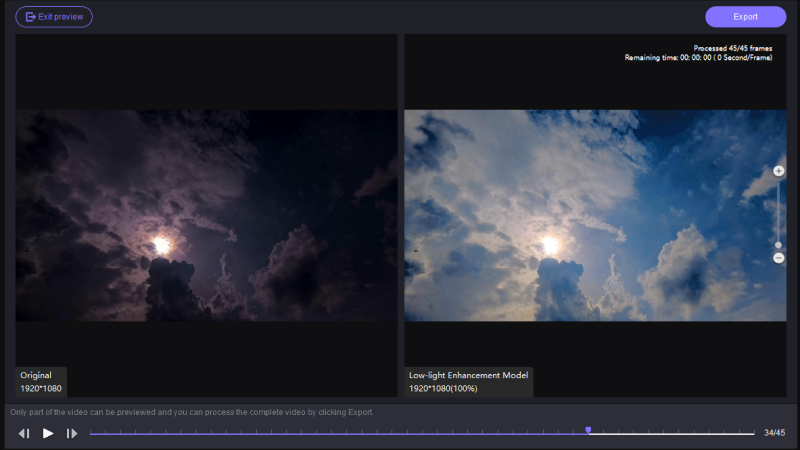
Task: Click the original video preview
Action: pos(206,215)
